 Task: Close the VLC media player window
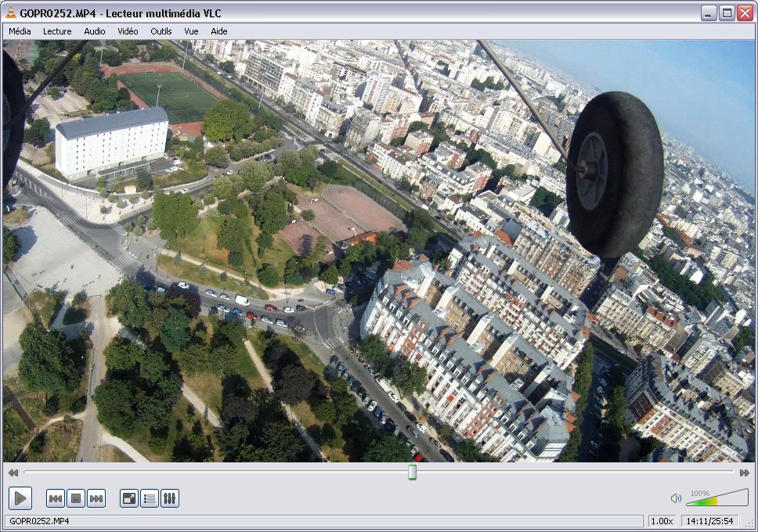click(745, 13)
